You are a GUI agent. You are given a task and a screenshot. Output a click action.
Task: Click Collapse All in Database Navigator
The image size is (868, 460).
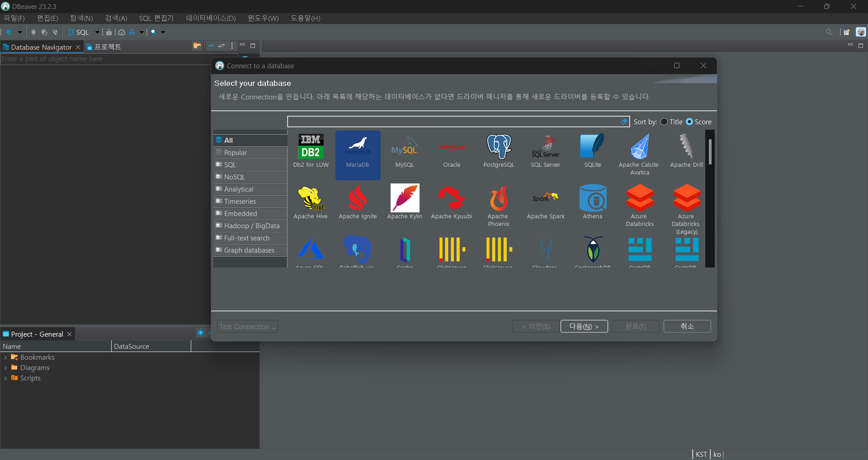[x=211, y=46]
